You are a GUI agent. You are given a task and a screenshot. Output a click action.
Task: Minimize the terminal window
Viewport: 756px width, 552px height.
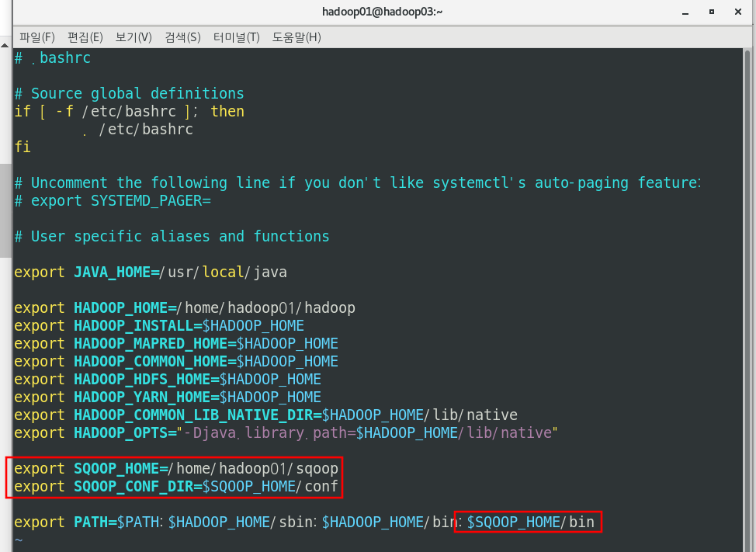pyautogui.click(x=685, y=12)
